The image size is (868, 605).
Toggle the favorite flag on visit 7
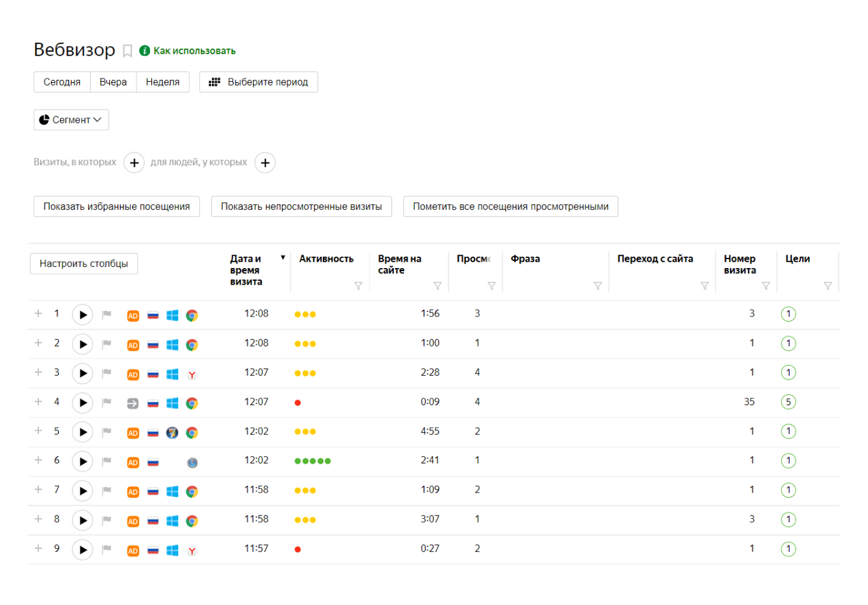click(x=107, y=491)
